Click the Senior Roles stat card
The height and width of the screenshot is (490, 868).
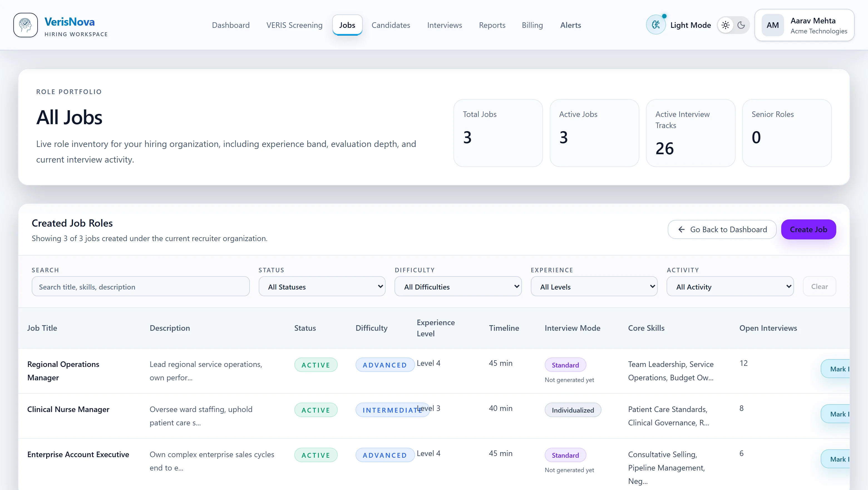787,133
